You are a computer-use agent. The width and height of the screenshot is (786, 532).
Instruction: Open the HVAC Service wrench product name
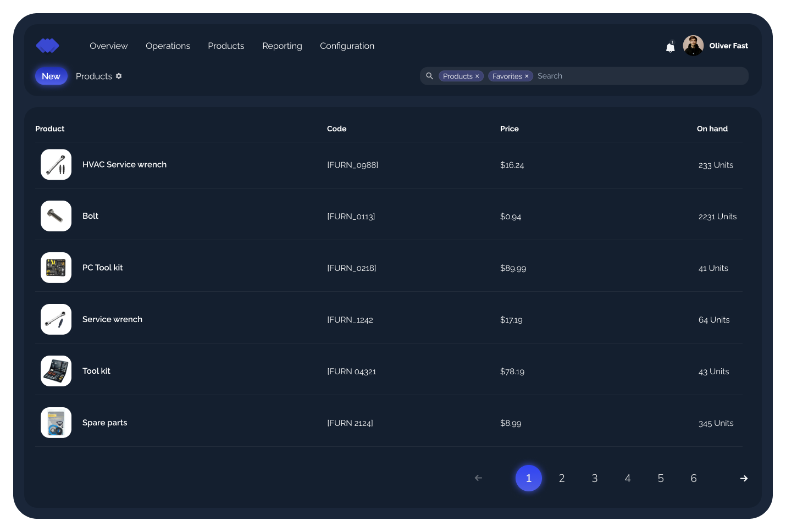pyautogui.click(x=124, y=164)
